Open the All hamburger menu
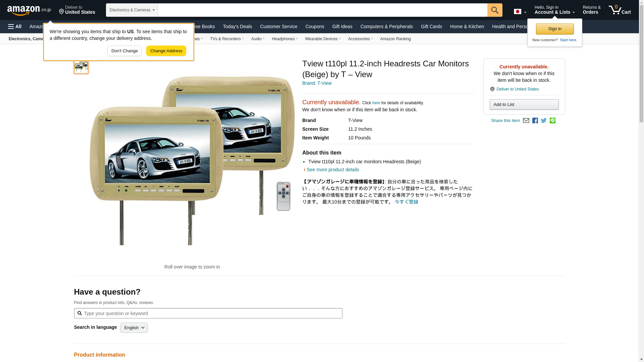Screen dimensions: 644x362 click(x=15, y=26)
